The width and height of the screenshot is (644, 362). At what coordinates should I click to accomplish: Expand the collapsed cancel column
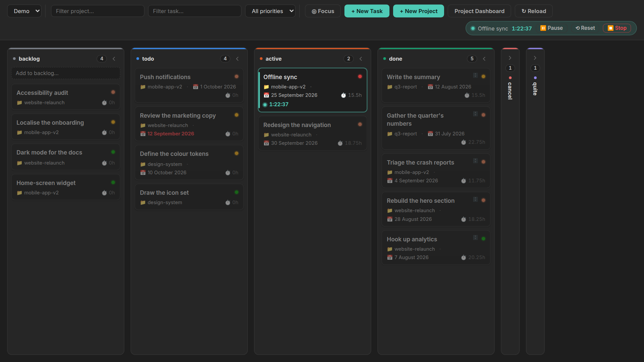pos(510,58)
